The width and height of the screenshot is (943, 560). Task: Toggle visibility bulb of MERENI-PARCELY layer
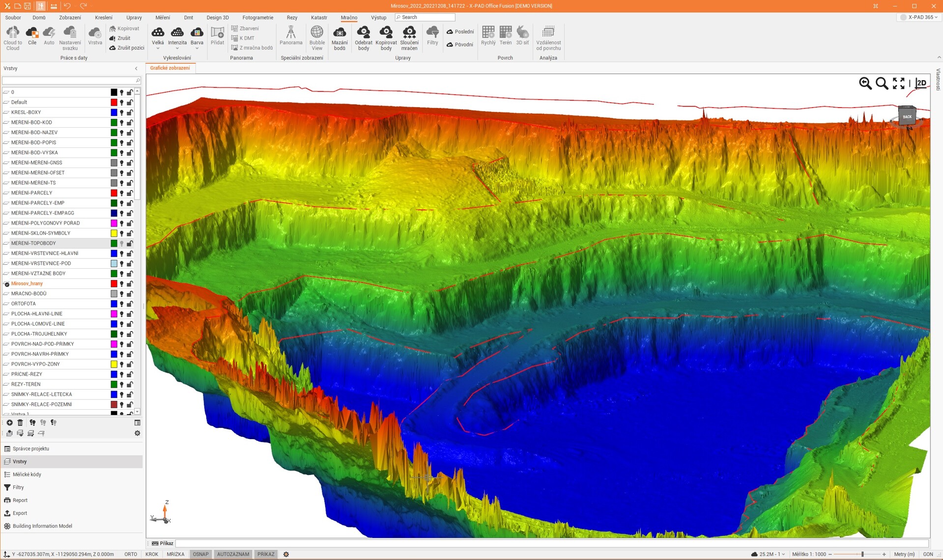point(122,193)
